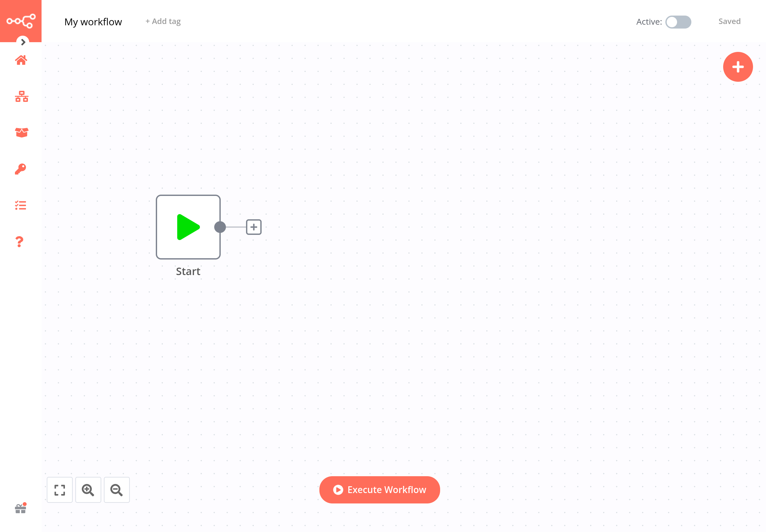
Task: Click the zoom out magnifier button
Action: point(116,490)
